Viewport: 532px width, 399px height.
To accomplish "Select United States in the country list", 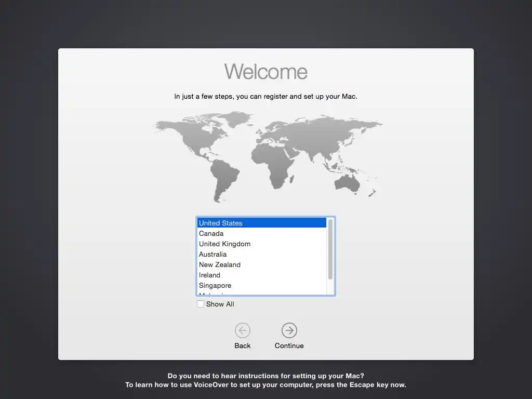I will tap(262, 223).
